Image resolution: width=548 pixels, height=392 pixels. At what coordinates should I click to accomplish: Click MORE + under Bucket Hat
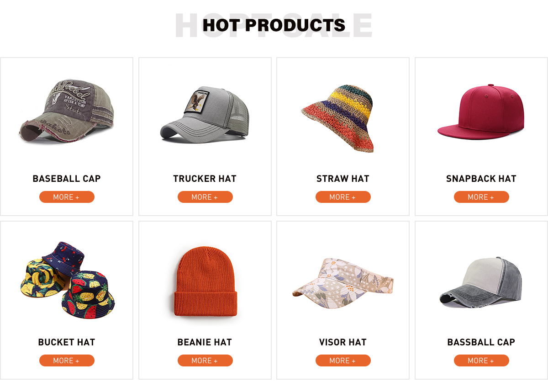pyautogui.click(x=67, y=360)
